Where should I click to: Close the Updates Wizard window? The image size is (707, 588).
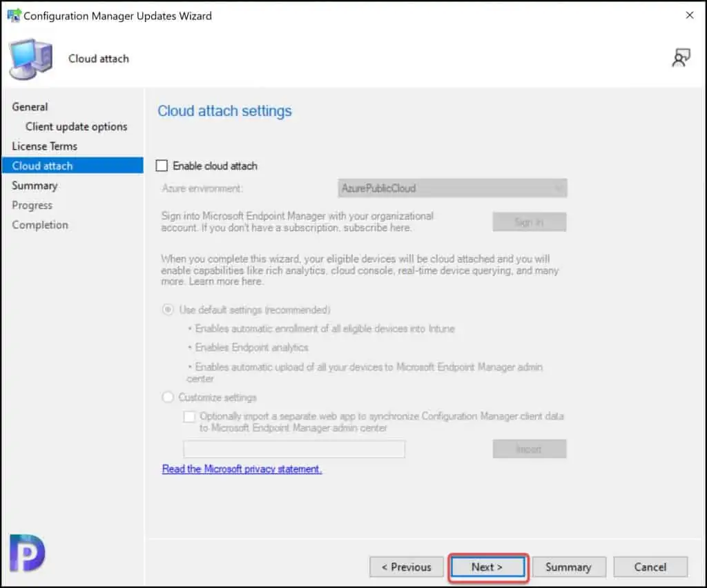click(x=690, y=15)
